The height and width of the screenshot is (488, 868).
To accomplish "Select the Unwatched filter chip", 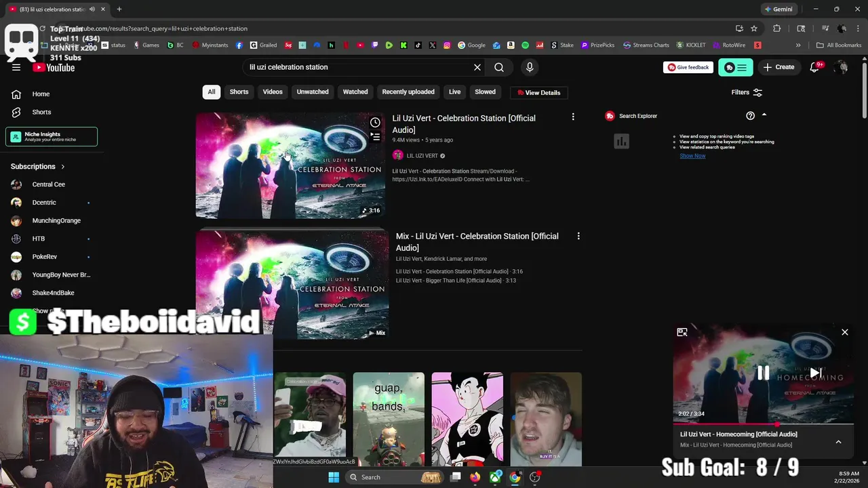I will click(313, 92).
